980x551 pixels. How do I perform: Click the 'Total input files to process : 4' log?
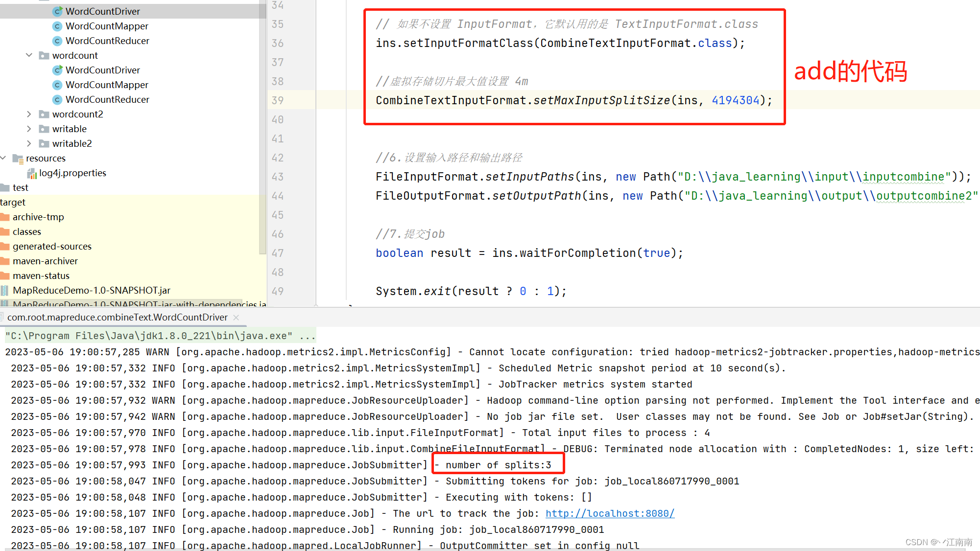[x=616, y=433]
